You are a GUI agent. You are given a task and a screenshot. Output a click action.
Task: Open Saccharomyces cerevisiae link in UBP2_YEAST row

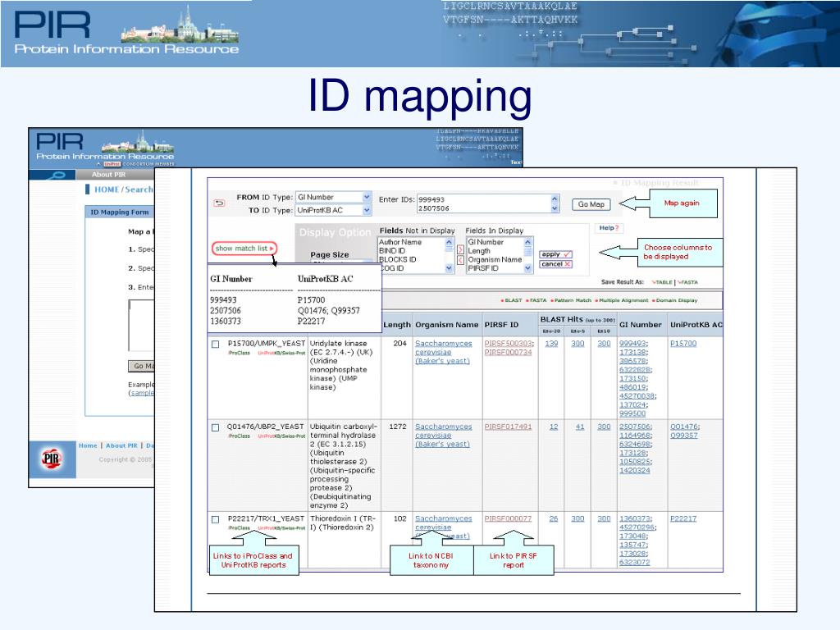443,435
